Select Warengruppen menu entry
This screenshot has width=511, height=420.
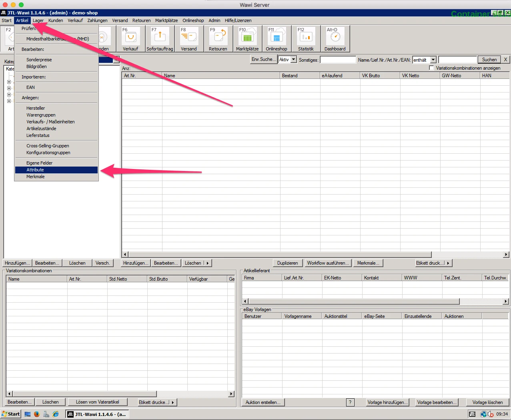pyautogui.click(x=56, y=115)
